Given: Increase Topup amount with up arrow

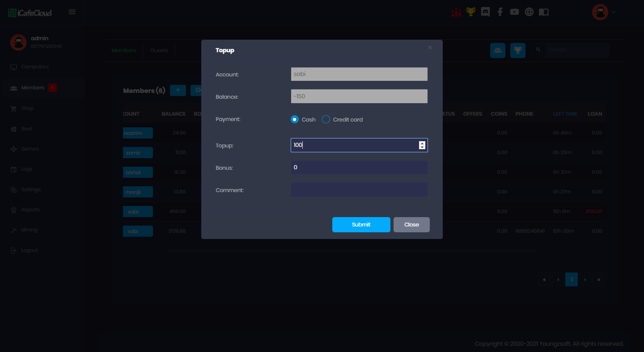Looking at the screenshot, I should (x=422, y=143).
